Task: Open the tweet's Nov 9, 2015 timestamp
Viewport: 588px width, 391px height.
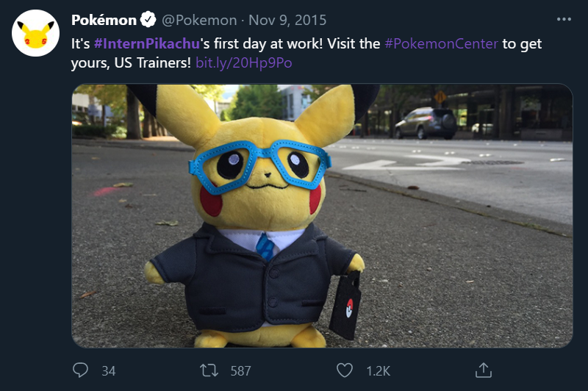Action: [287, 21]
